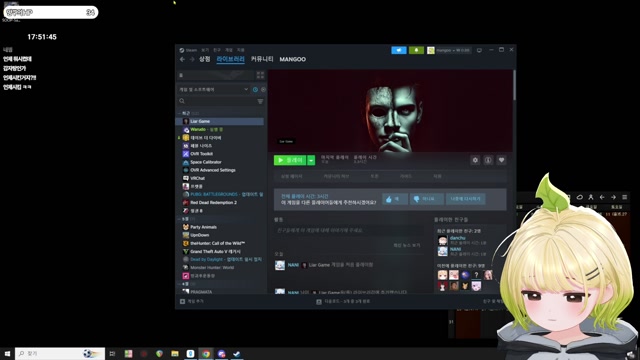Select VRChat in the library list
This screenshot has width=640, height=360.
click(220, 178)
